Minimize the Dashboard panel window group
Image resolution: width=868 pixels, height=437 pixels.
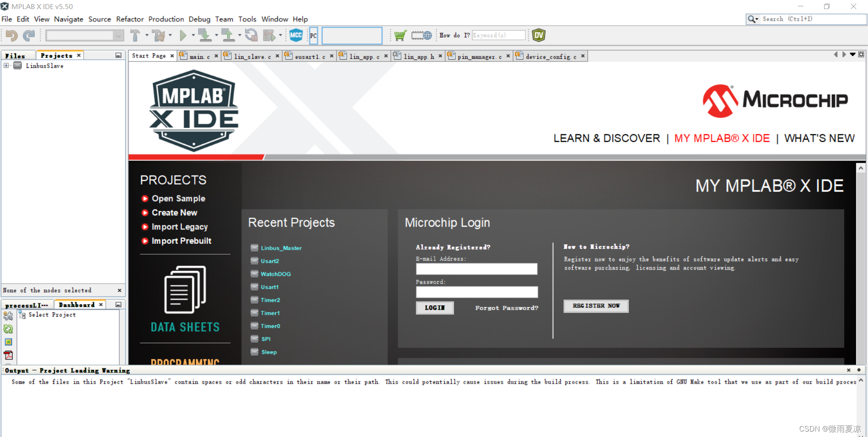point(119,304)
